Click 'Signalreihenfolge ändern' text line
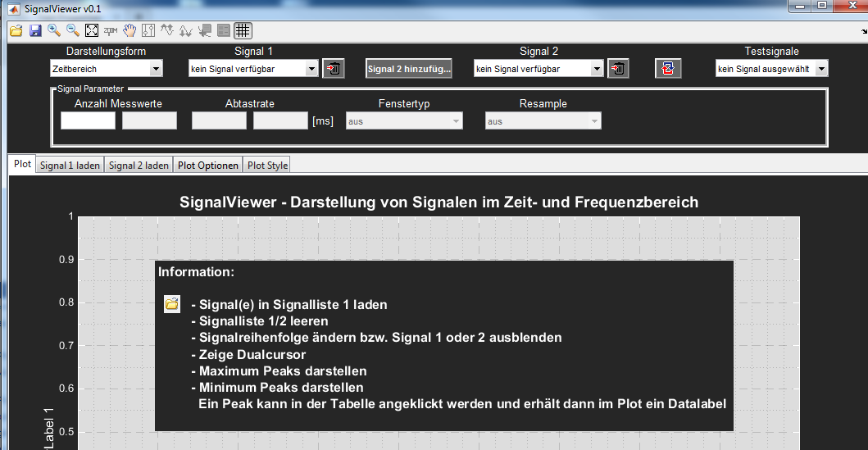Viewport: 868px width, 450px height. [x=376, y=338]
